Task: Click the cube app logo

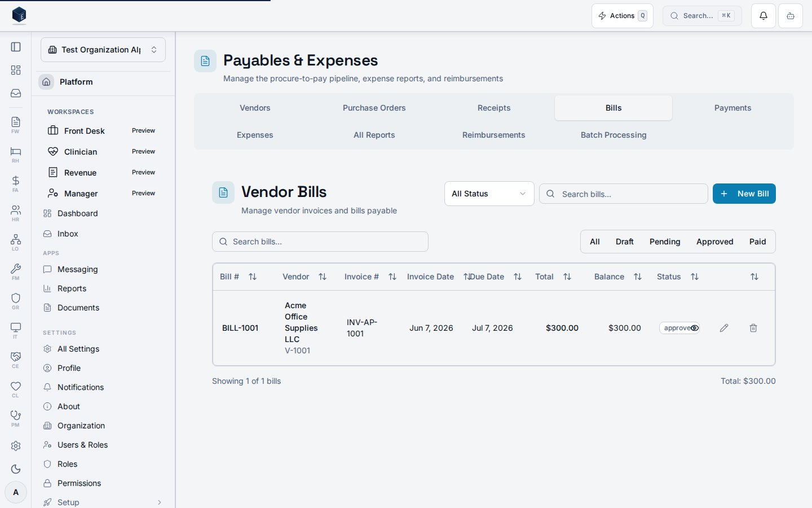Action: [19, 15]
